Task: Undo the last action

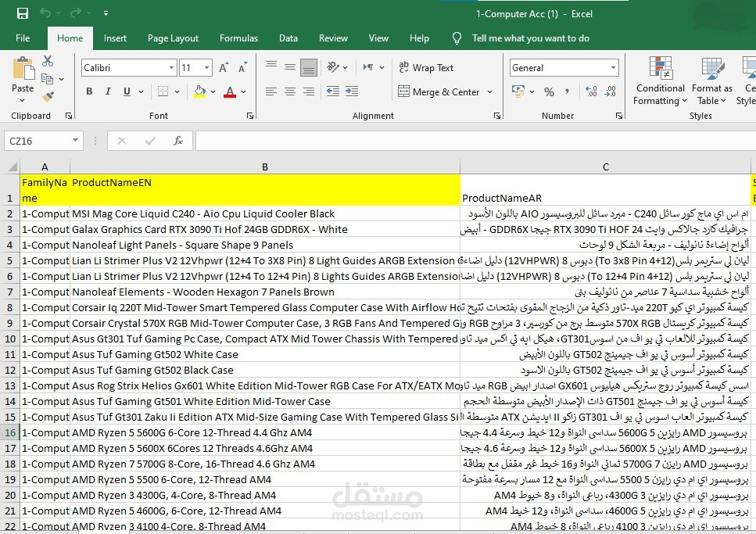Action: pyautogui.click(x=45, y=13)
